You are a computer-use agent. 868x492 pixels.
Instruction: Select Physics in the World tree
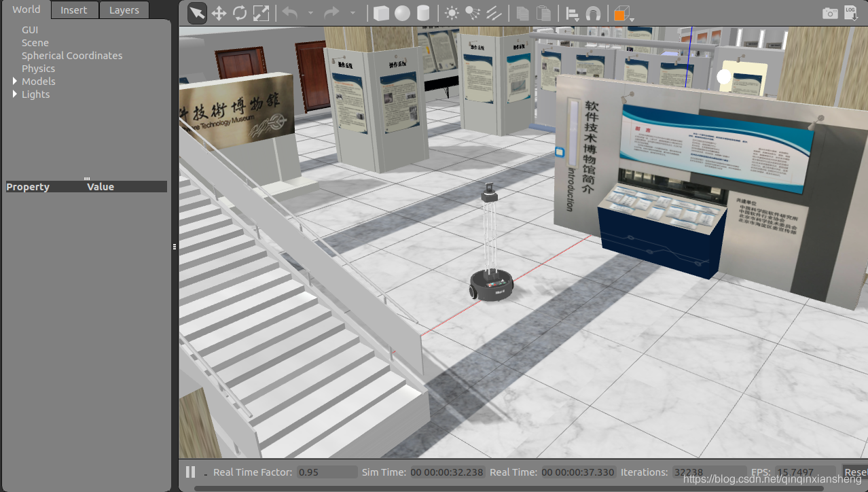point(38,69)
